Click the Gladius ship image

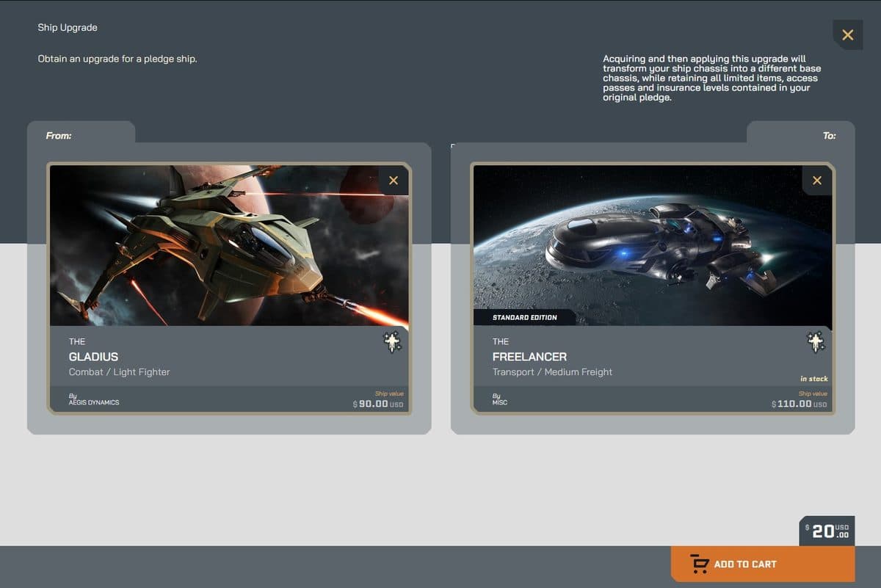pyautogui.click(x=229, y=245)
